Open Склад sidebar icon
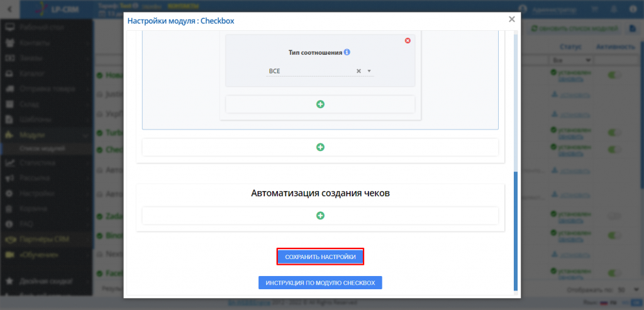This screenshot has height=310, width=644. click(x=10, y=104)
